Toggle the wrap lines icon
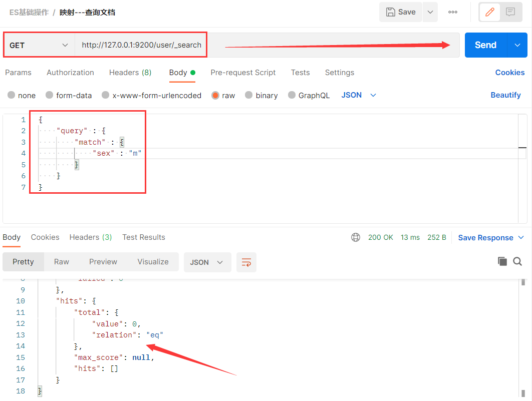Image resolution: width=532 pixels, height=401 pixels. point(246,262)
